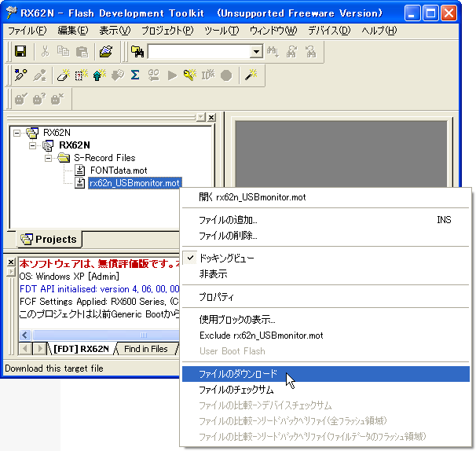Toggle the ドッキングビュー checked menu item
Viewport: 476px width, 451px height.
(326, 258)
